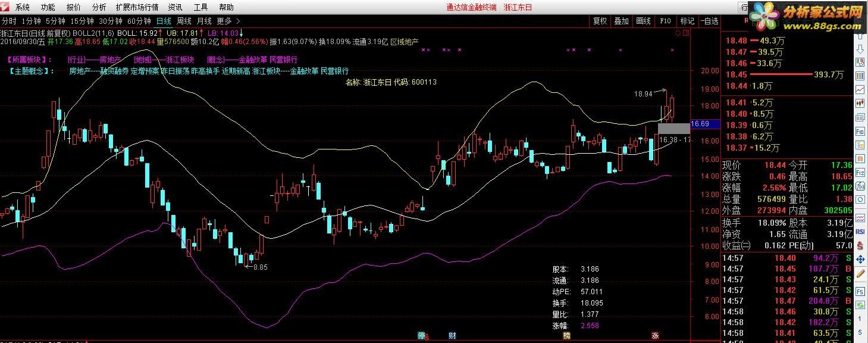The width and height of the screenshot is (868, 343).
Task: Click the 金融改革 民营银行 concept link
Action: click(267, 60)
